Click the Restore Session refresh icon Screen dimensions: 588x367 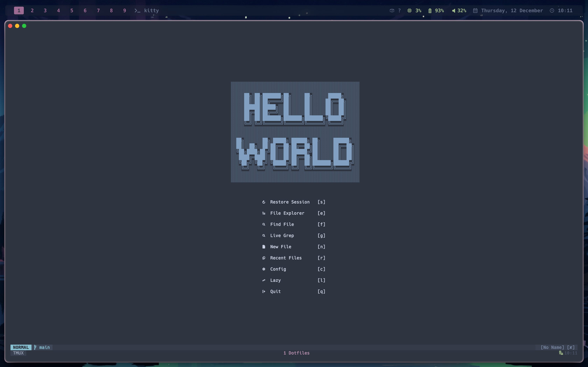pos(264,202)
